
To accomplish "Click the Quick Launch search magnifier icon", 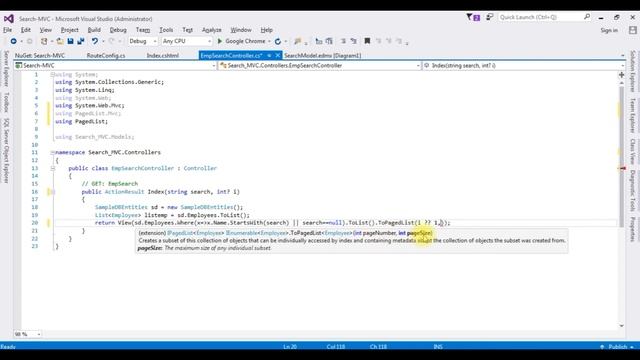I will point(587,17).
